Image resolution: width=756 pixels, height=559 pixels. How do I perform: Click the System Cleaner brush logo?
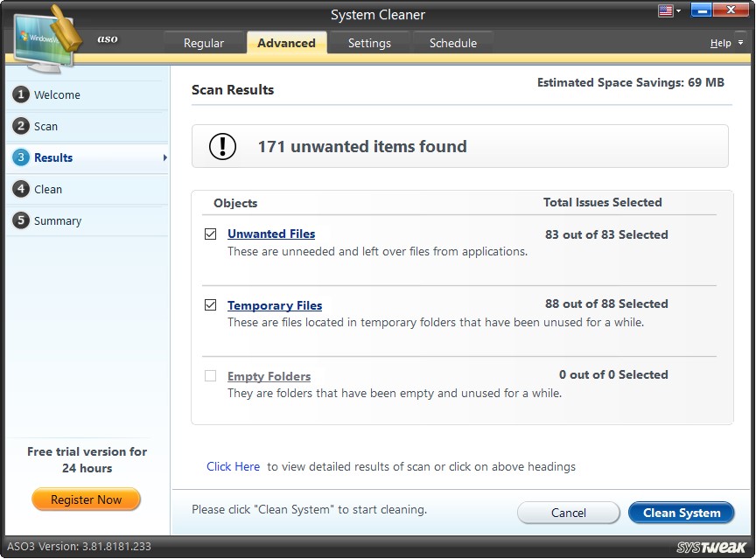(45, 35)
